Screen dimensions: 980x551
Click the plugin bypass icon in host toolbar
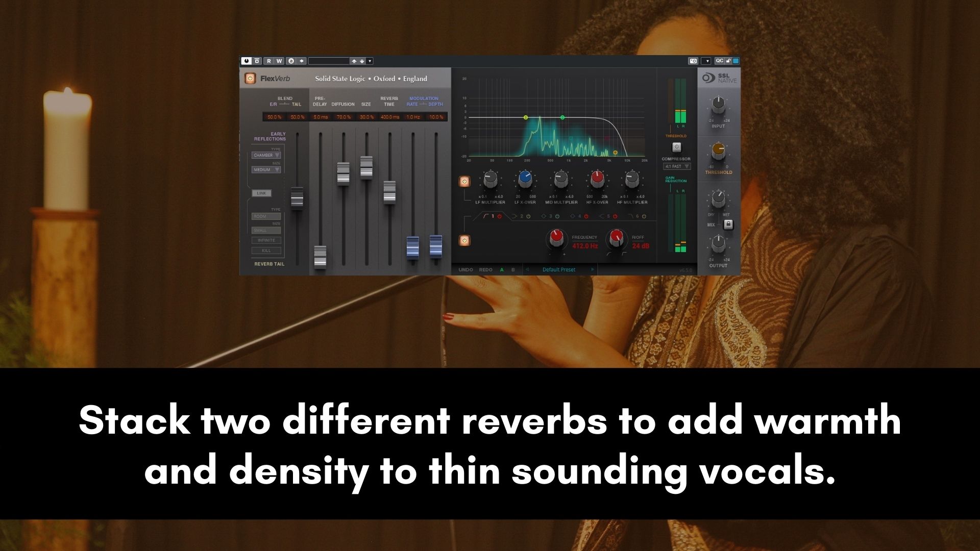[x=257, y=61]
